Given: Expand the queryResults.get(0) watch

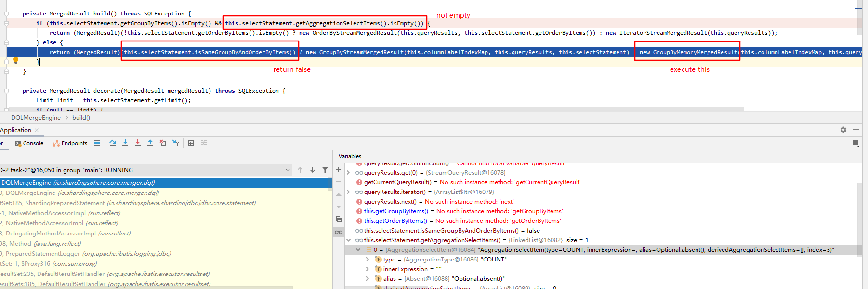Looking at the screenshot, I should [348, 173].
